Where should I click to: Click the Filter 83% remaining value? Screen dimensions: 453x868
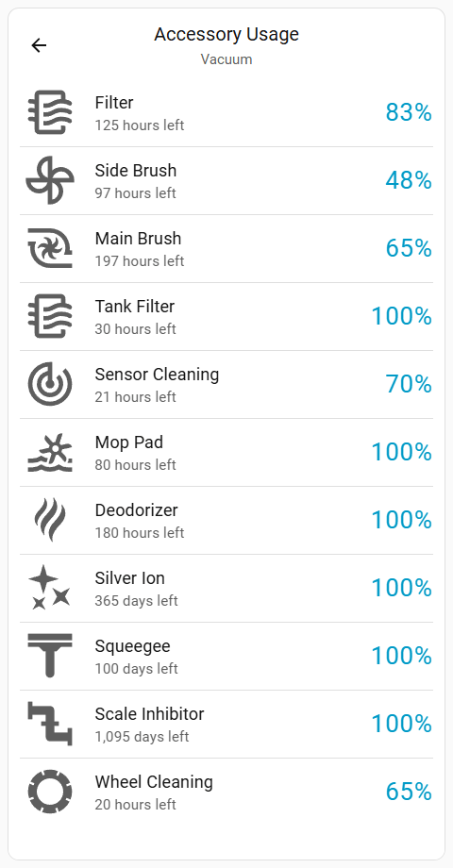tap(409, 112)
